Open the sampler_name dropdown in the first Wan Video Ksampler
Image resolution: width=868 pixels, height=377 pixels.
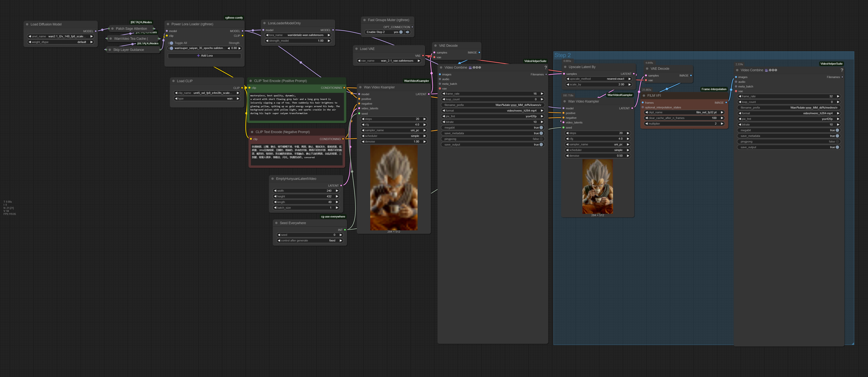point(394,131)
